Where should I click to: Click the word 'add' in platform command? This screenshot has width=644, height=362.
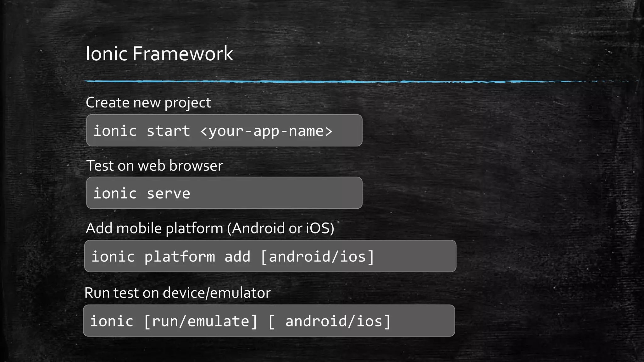coord(237,257)
